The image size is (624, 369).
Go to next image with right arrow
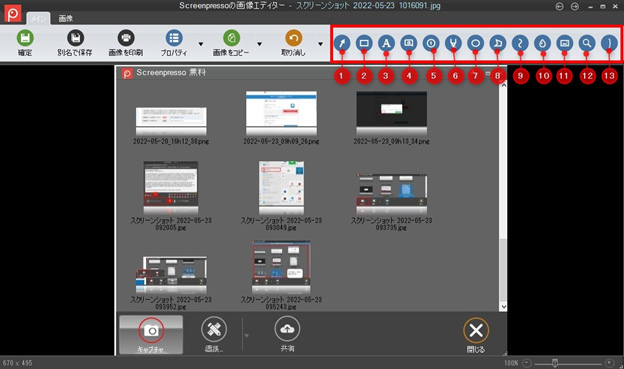point(575,6)
